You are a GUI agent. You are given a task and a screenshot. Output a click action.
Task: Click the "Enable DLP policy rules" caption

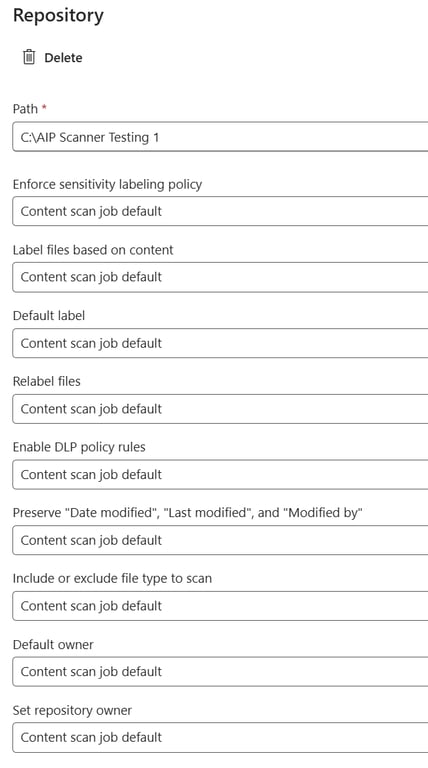(79, 447)
